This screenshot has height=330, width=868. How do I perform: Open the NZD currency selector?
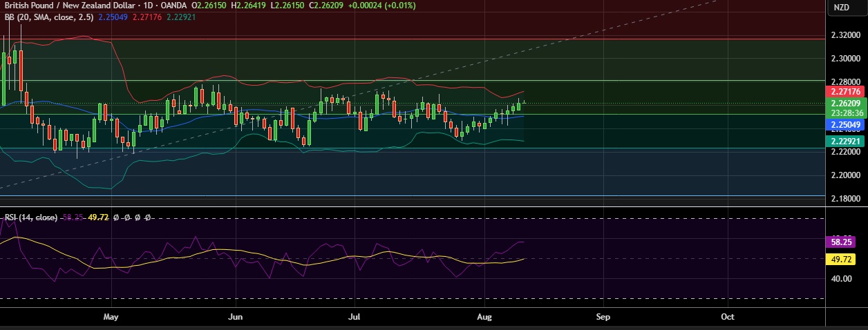[x=841, y=8]
